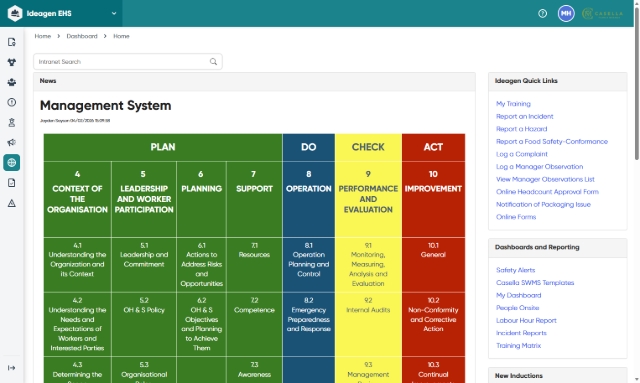640x383 pixels.
Task: Open the MH user avatar menu
Action: tap(566, 13)
